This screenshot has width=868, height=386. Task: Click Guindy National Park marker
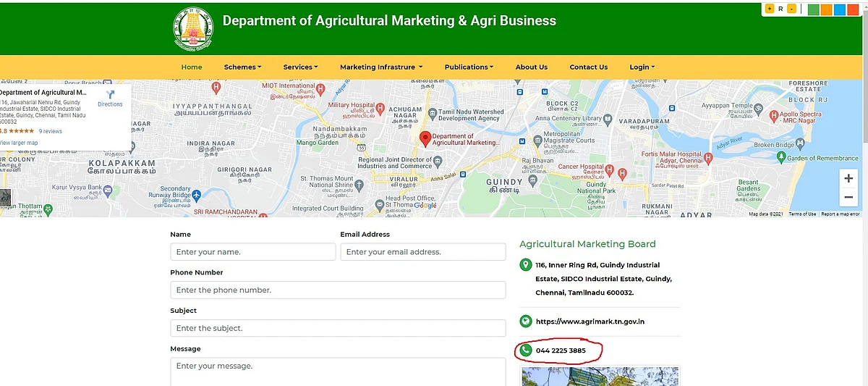(x=598, y=196)
